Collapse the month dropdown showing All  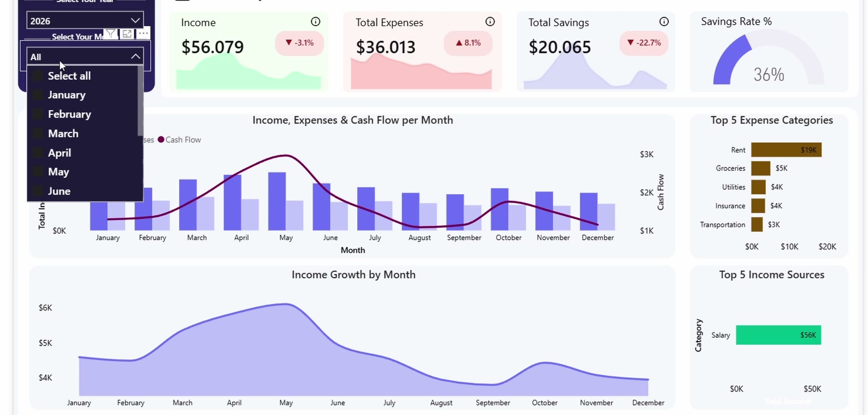coord(85,57)
